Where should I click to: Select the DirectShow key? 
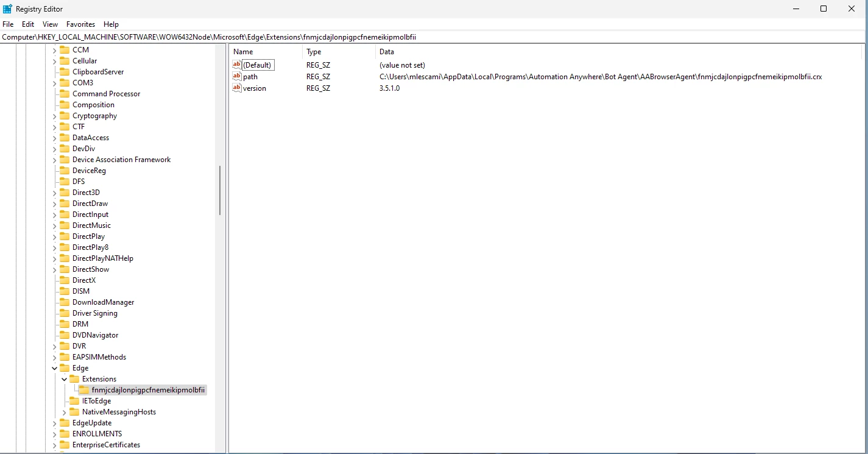[x=91, y=269]
